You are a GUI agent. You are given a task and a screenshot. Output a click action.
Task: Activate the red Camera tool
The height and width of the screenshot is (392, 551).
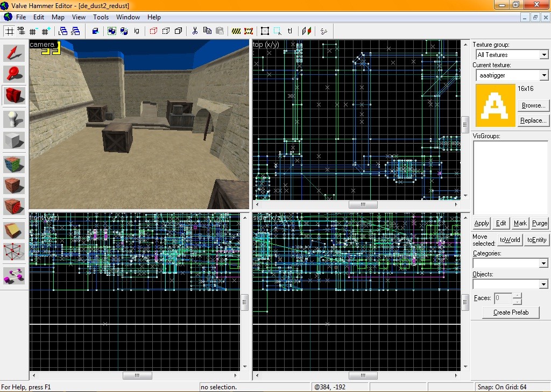coord(15,96)
